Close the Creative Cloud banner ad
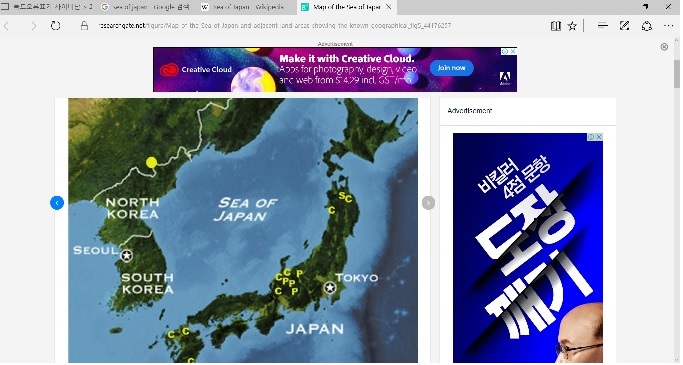 tap(514, 51)
